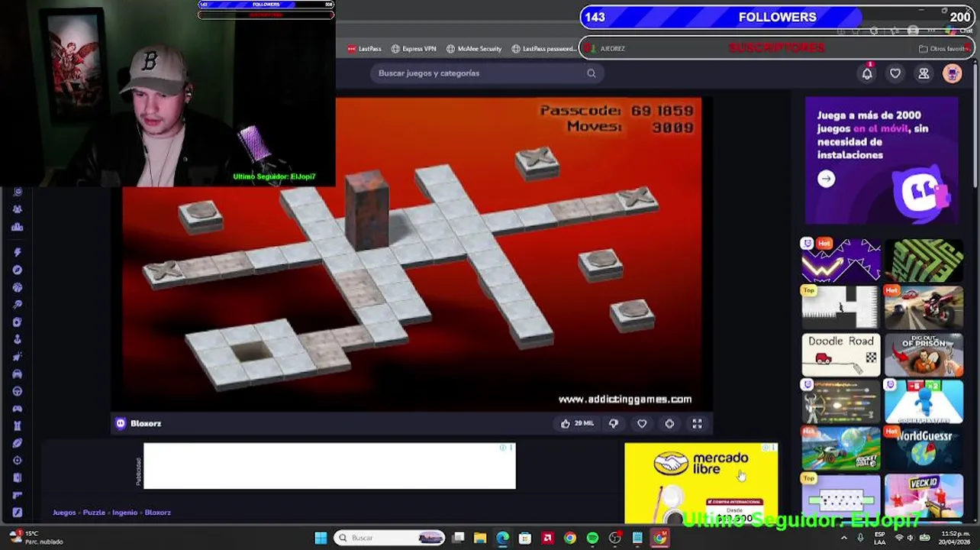Click the search magnifier icon in search bar
980x550 pixels.
[x=592, y=73]
